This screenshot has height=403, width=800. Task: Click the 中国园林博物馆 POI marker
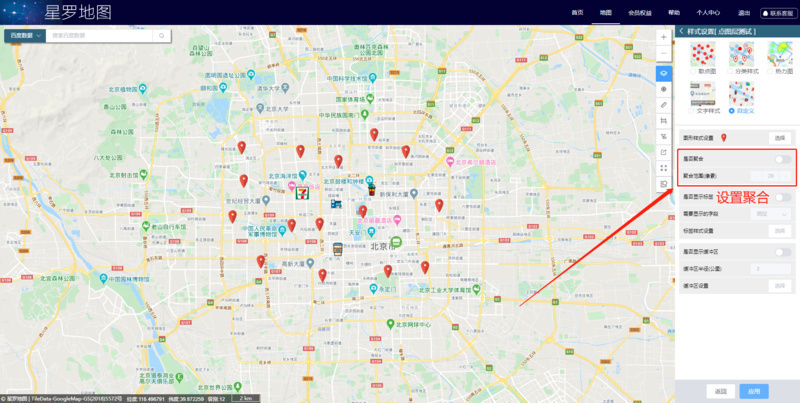tap(104, 279)
